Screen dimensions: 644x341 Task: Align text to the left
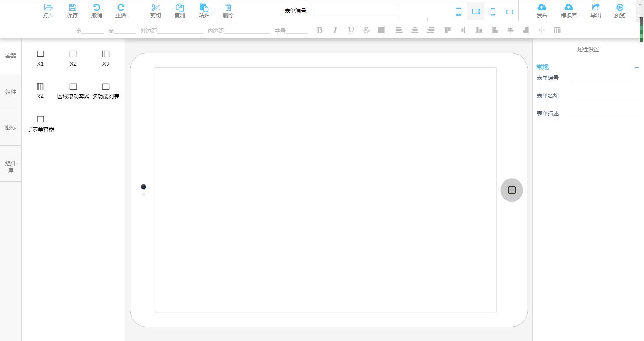click(399, 30)
